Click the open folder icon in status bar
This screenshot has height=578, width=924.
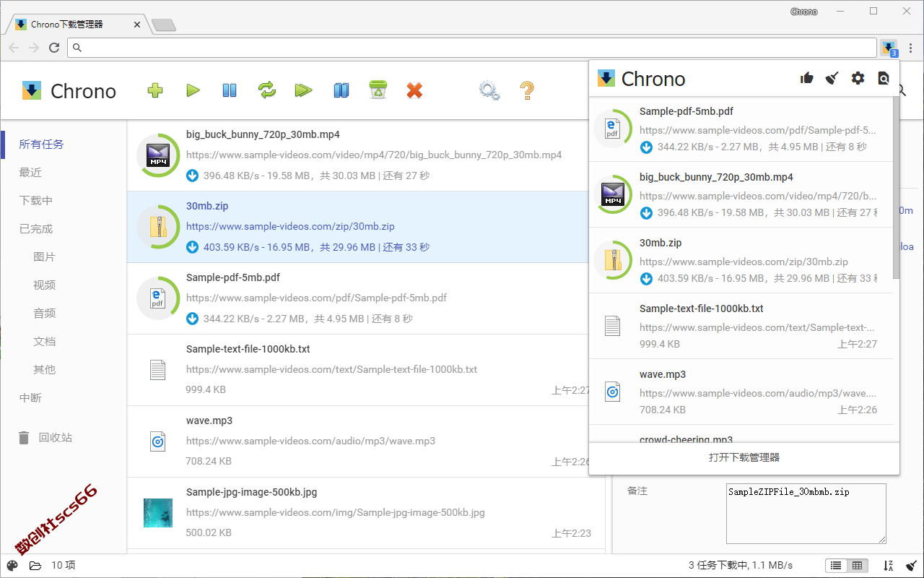click(x=35, y=566)
